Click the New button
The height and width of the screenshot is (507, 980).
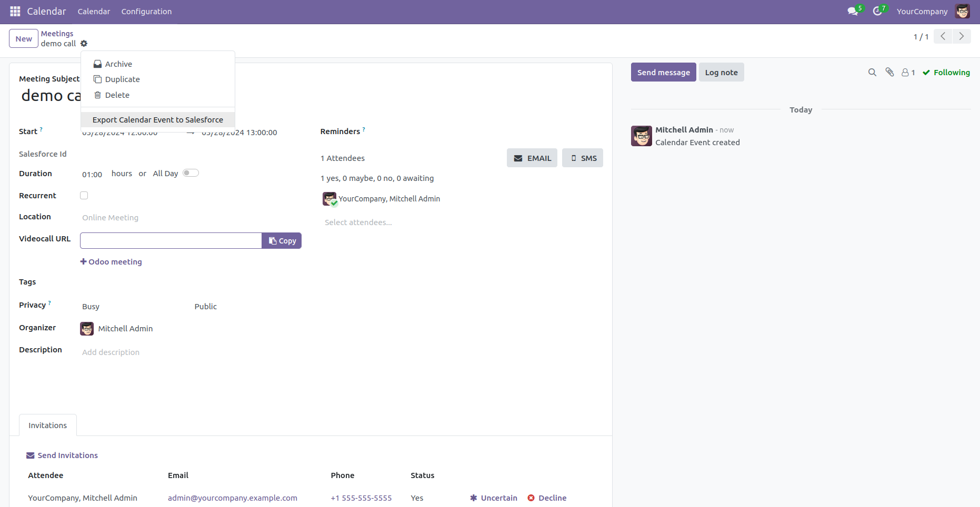click(24, 38)
